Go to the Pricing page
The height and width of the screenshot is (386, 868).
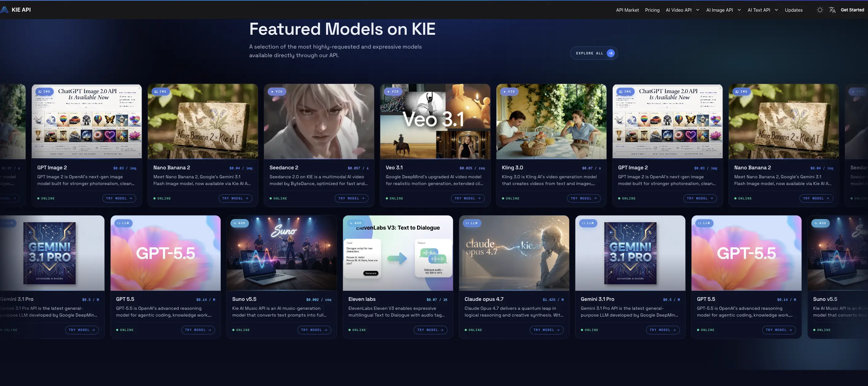point(652,10)
